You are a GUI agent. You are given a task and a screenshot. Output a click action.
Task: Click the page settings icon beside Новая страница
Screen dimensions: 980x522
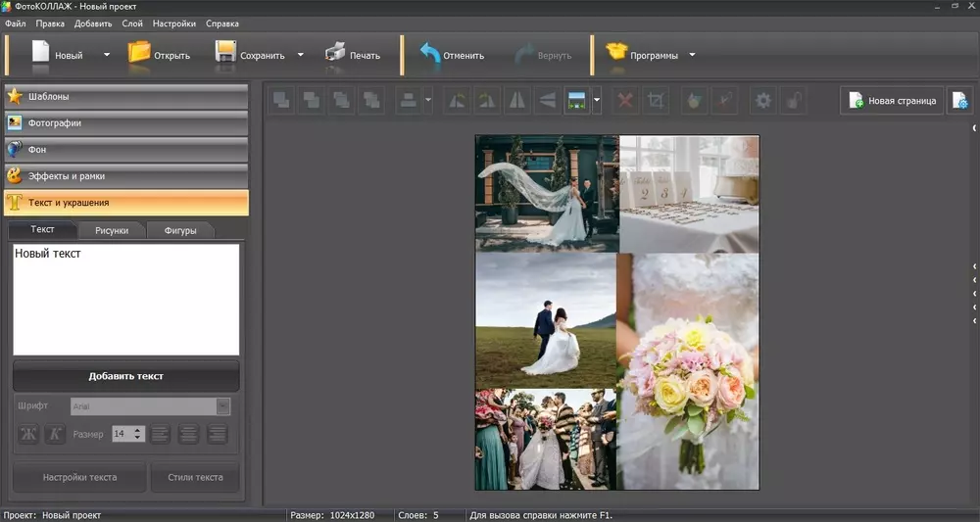click(x=959, y=100)
